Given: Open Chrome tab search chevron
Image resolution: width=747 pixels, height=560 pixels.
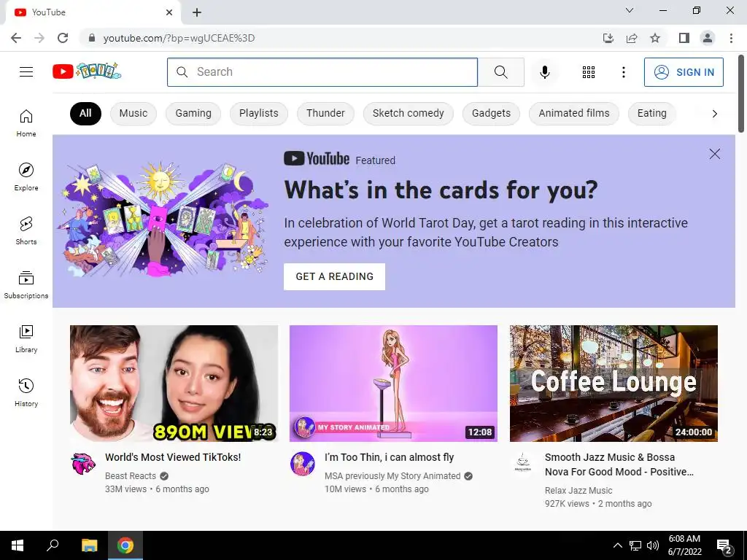Looking at the screenshot, I should (x=630, y=10).
